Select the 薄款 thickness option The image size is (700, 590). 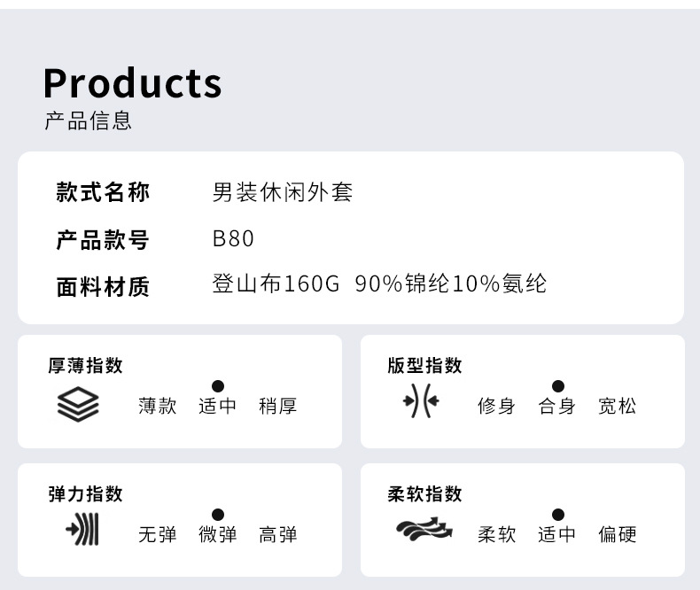pos(158,407)
